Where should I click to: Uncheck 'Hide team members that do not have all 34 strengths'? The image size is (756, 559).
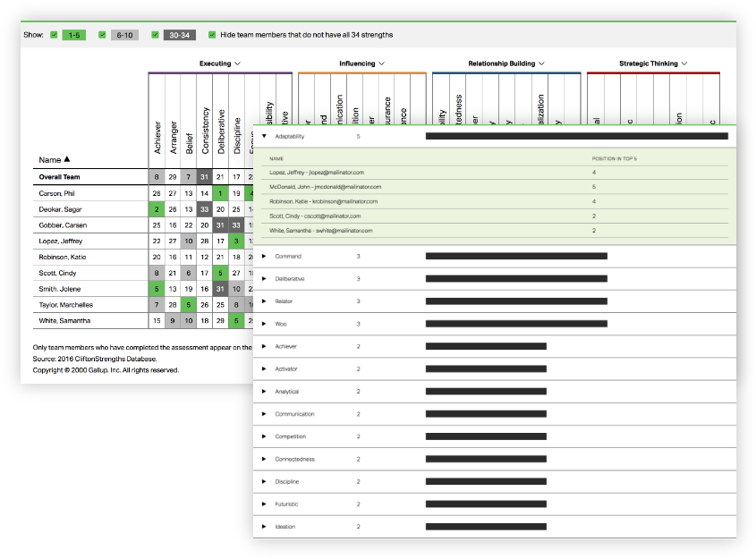pyautogui.click(x=212, y=34)
